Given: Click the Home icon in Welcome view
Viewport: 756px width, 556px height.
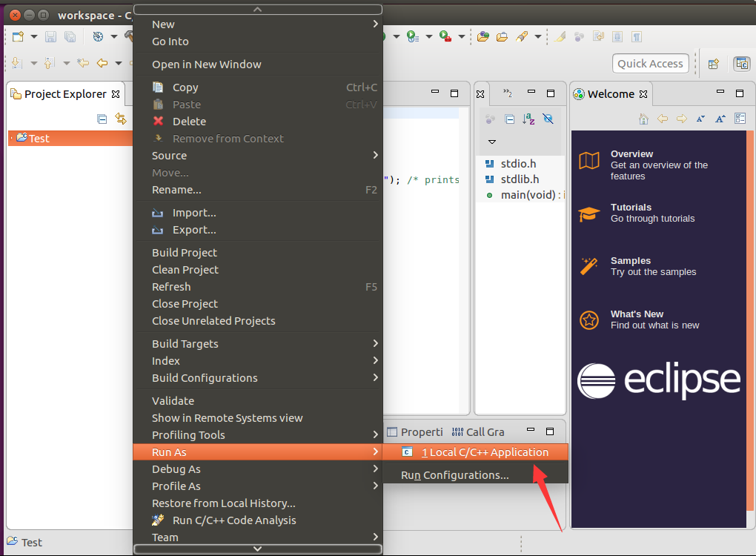Looking at the screenshot, I should (643, 119).
